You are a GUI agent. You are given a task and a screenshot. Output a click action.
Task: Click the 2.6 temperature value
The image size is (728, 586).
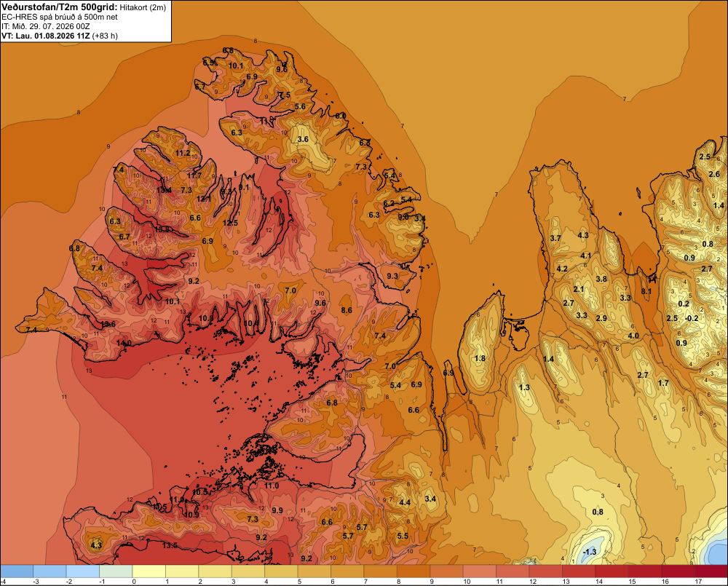(x=714, y=174)
